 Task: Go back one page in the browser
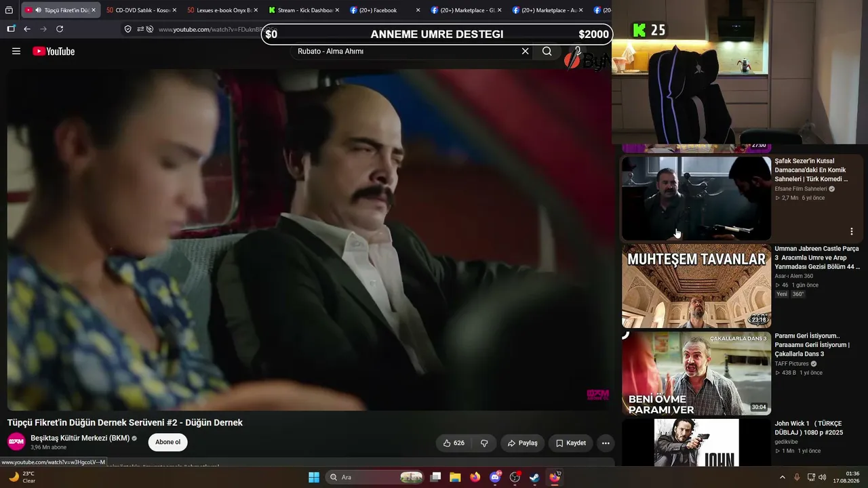click(x=27, y=29)
